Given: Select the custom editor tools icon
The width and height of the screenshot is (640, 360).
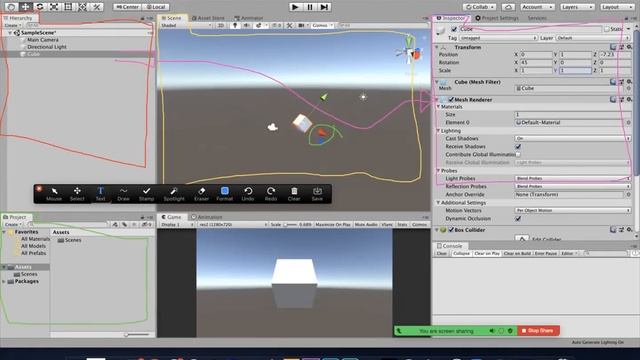Looking at the screenshot, I should tap(97, 7).
